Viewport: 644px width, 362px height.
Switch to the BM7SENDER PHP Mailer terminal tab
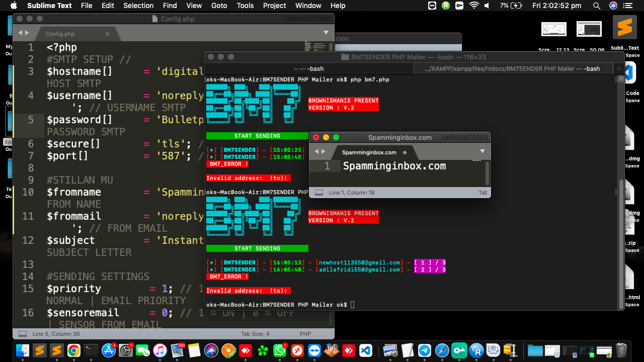point(513,68)
